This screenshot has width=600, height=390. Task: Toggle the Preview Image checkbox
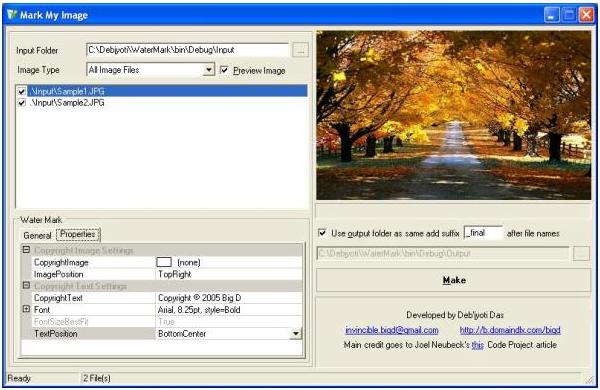pyautogui.click(x=224, y=70)
